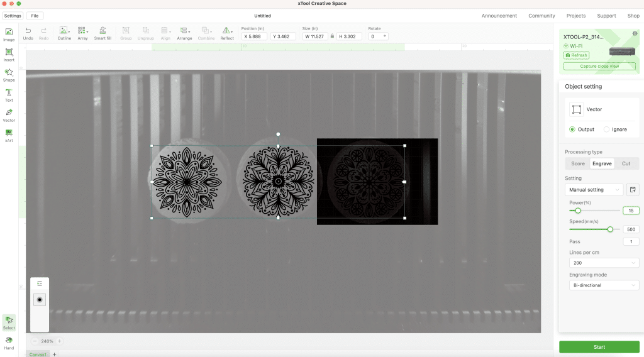Screen dimensions: 644x357
Task: Click the Rotate angle field
Action: pyautogui.click(x=378, y=36)
